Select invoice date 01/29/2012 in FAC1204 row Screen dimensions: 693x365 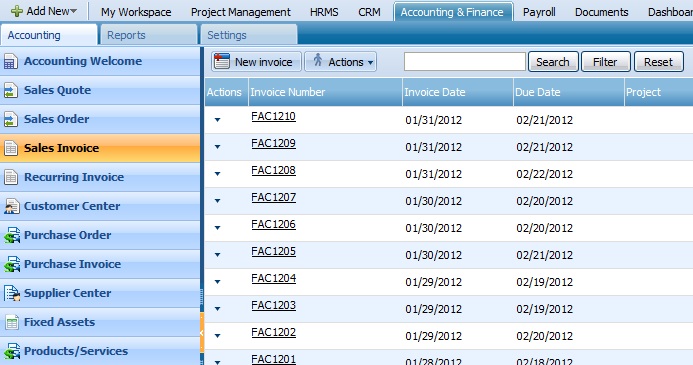click(434, 282)
